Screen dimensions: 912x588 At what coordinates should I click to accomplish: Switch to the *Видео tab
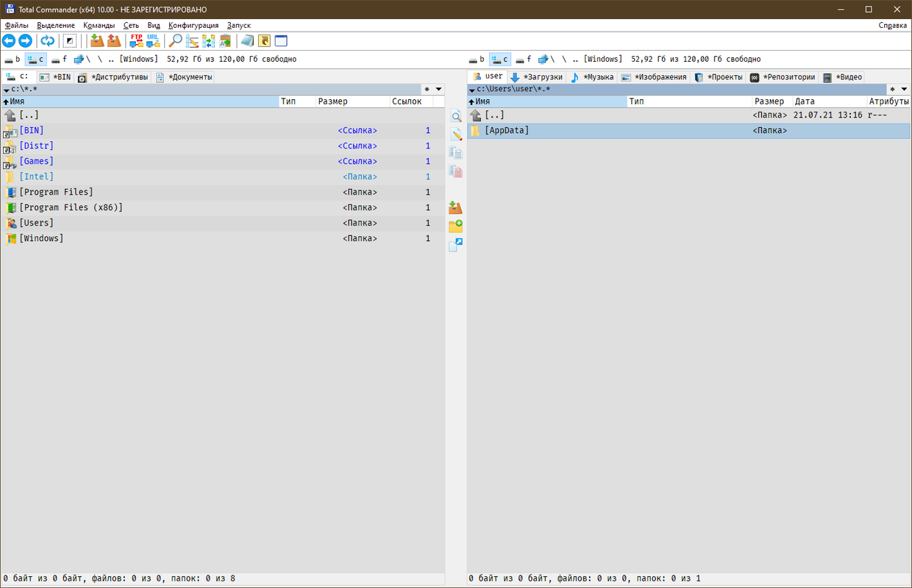843,77
